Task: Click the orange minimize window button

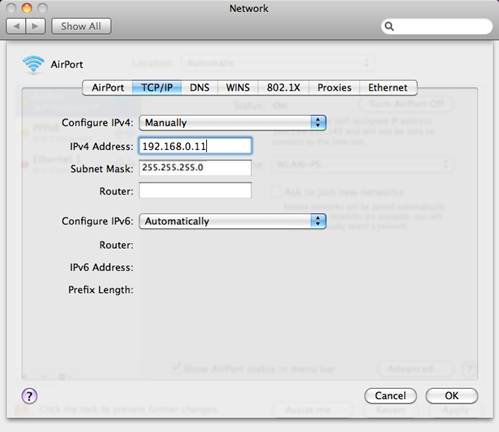Action: 27,8
